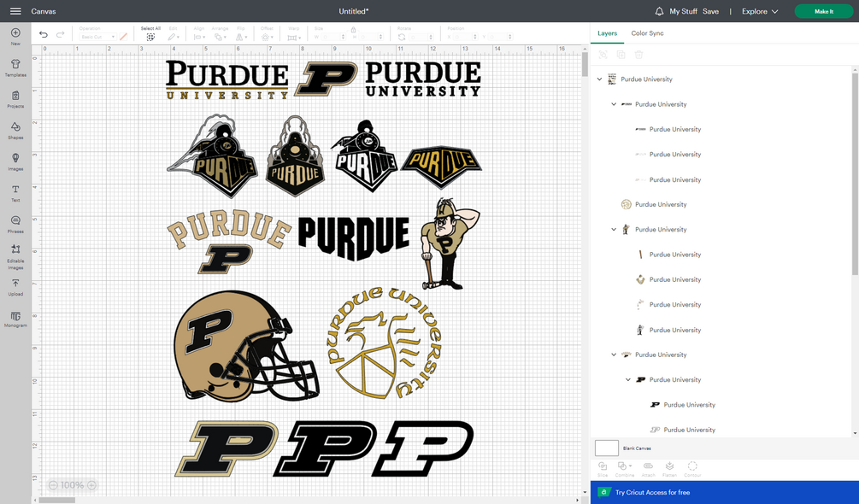Open the Templates panel
Viewport: 859px width, 504px height.
pos(15,67)
